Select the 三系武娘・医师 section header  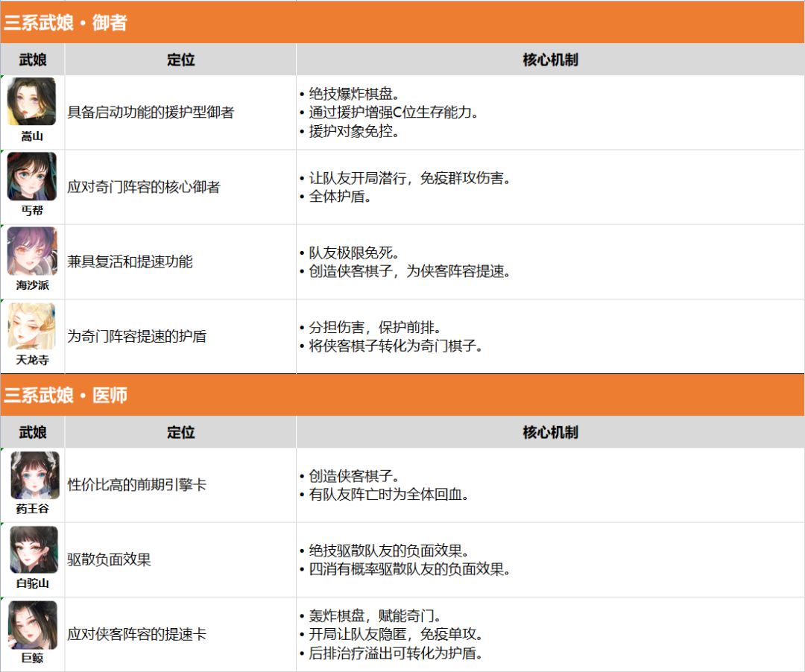pyautogui.click(x=402, y=395)
